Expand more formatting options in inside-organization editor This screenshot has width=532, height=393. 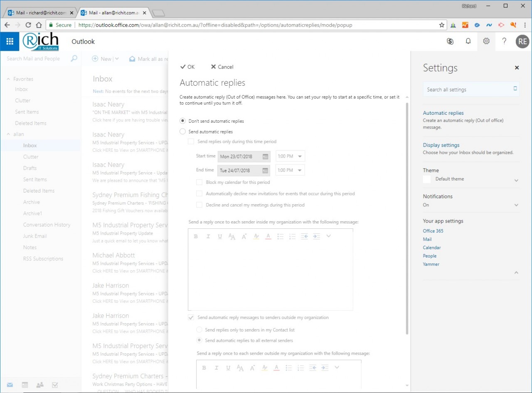click(328, 236)
